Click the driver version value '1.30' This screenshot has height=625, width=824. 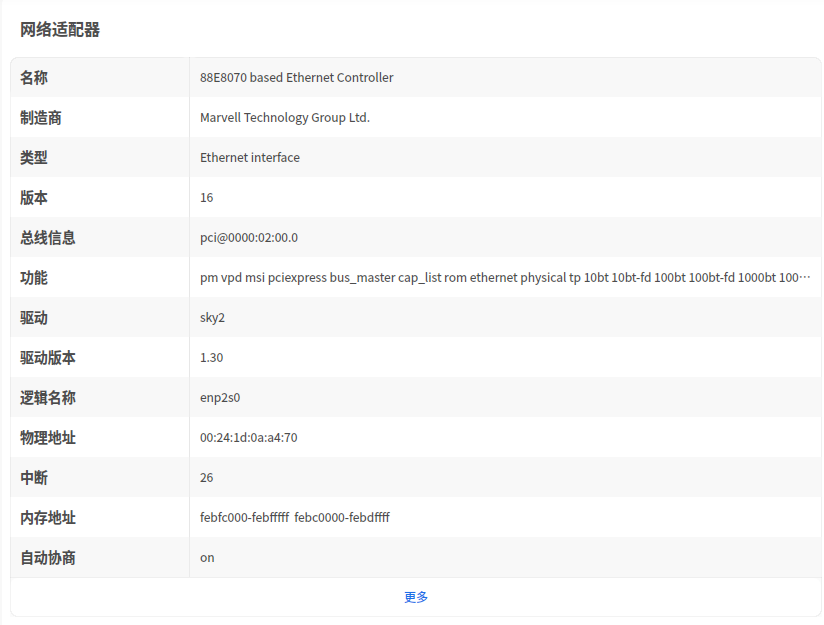(211, 358)
